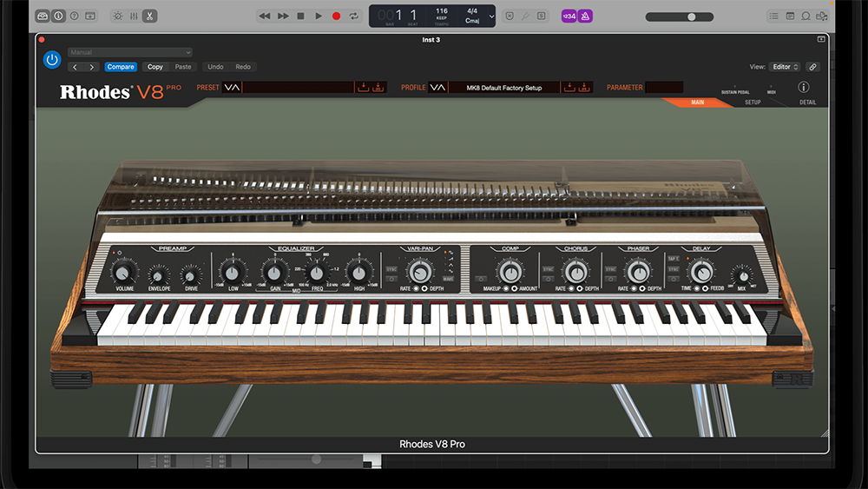Toggle the purple Count-in 1234 button
This screenshot has height=489, width=868.
[569, 16]
